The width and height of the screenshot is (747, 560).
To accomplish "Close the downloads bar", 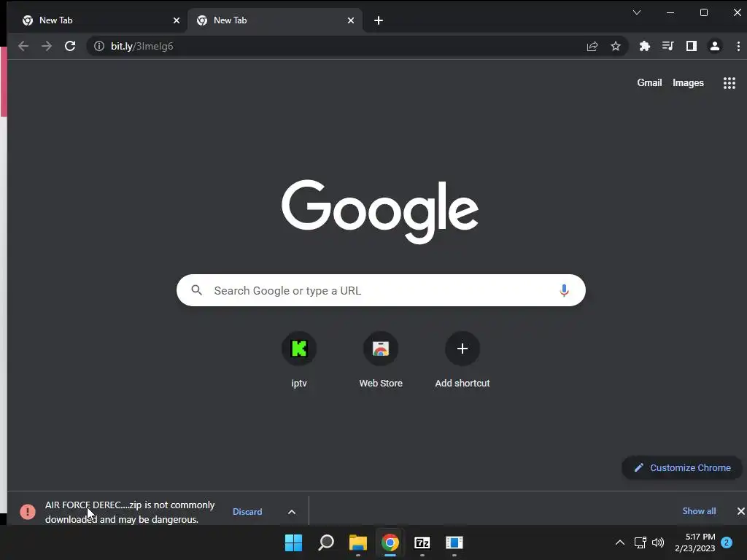I will coord(740,511).
